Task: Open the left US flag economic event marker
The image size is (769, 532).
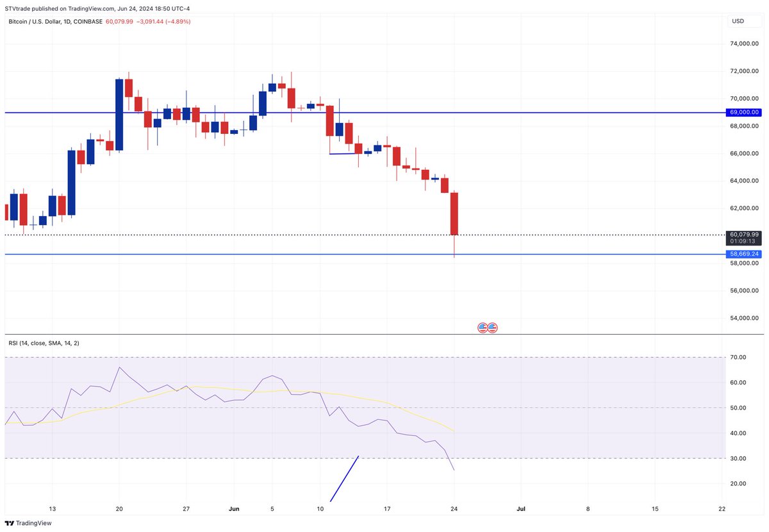Action: pyautogui.click(x=483, y=328)
